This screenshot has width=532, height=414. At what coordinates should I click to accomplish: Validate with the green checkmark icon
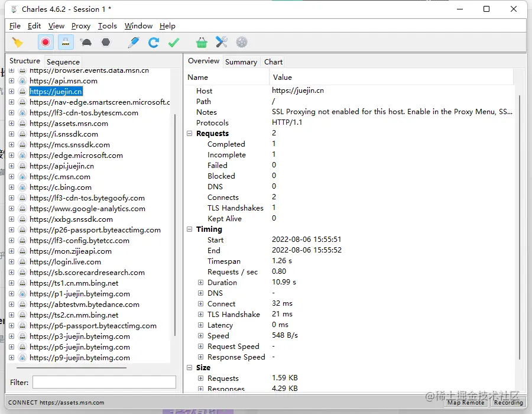click(174, 43)
